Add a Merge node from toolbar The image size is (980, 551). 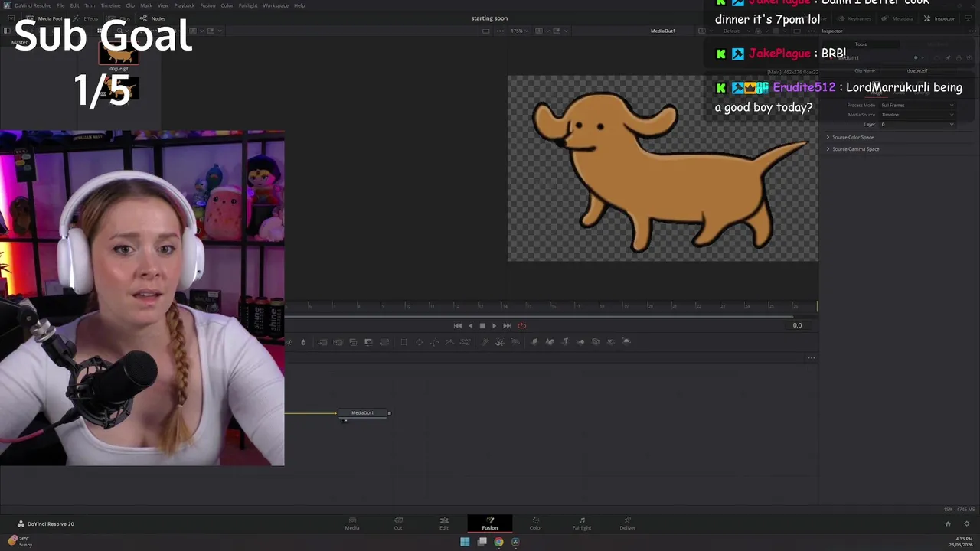click(322, 341)
